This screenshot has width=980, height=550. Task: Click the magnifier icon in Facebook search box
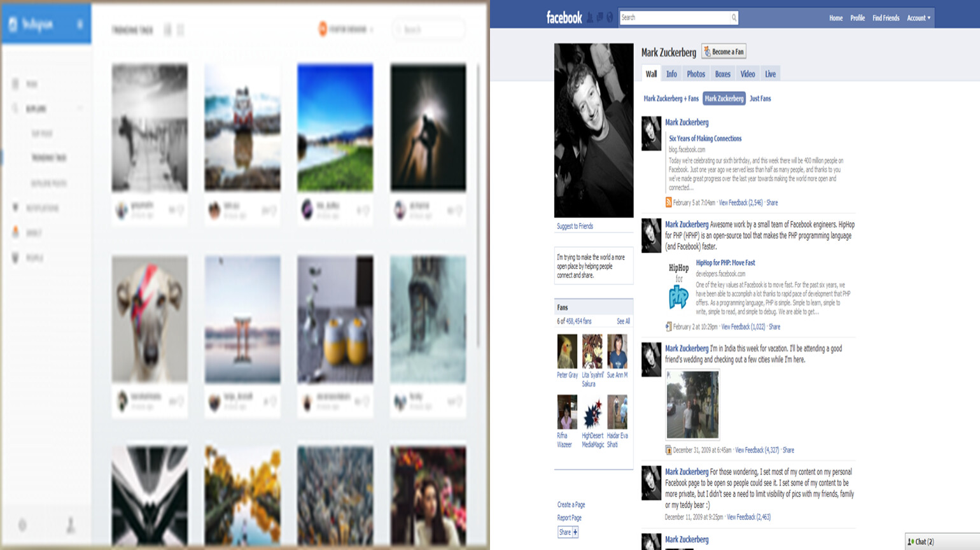(x=734, y=18)
